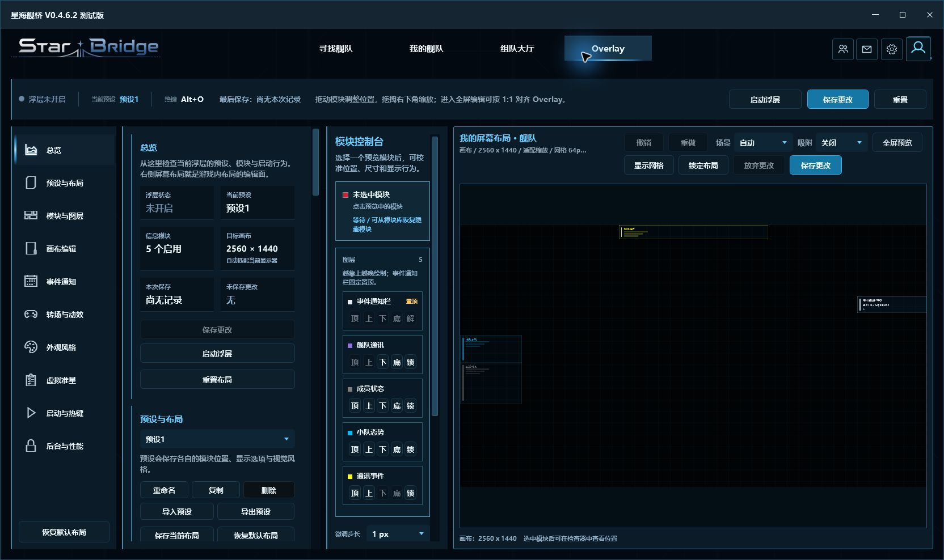Click the 导入预设 button
This screenshot has height=560, width=944.
[177, 511]
